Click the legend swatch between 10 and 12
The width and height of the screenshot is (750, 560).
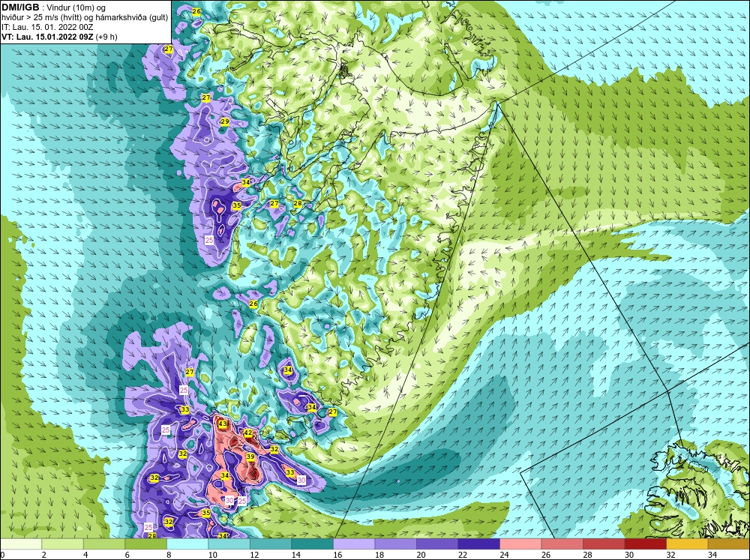[229, 544]
